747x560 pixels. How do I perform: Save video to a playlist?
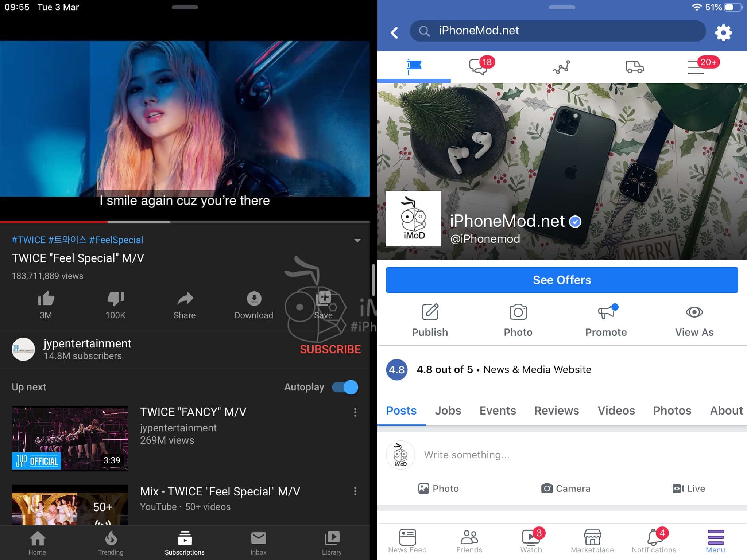tap(324, 299)
